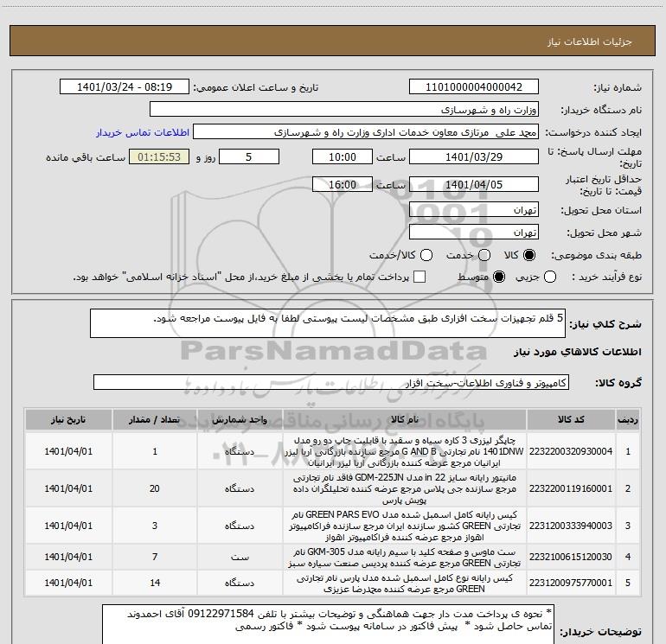Click product code 2231200975770001
The height and width of the screenshot is (644, 666).
click(x=571, y=583)
